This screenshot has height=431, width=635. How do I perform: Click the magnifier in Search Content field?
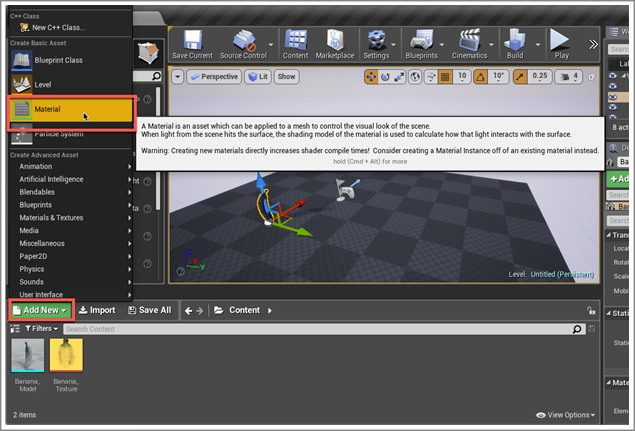pos(577,329)
